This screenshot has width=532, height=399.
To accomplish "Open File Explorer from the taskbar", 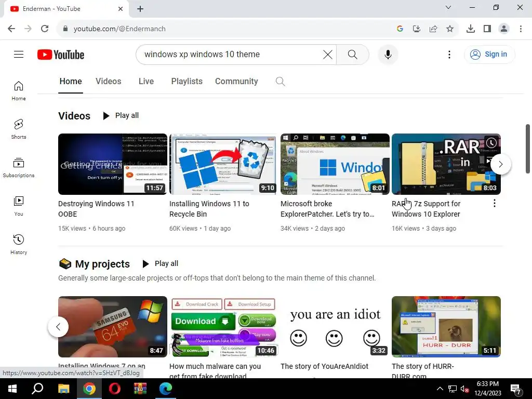I will pos(63,389).
